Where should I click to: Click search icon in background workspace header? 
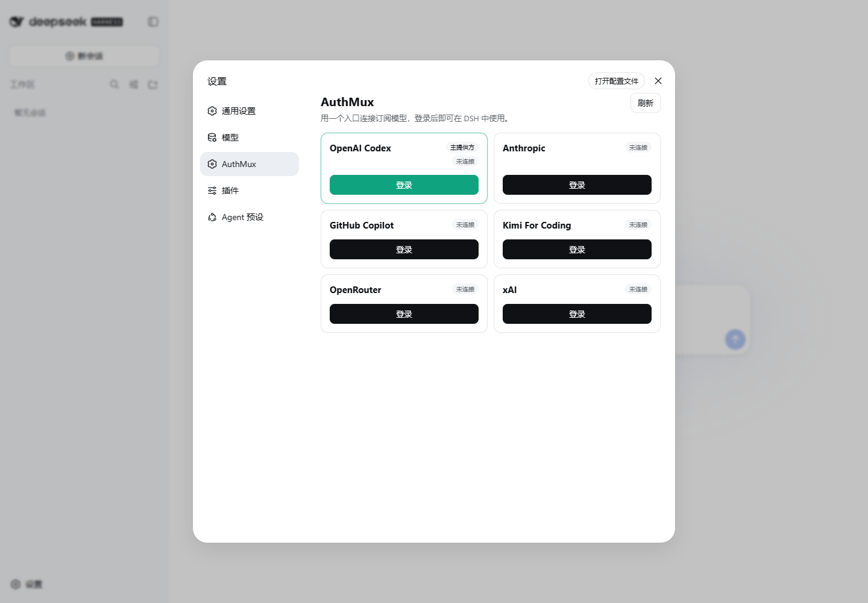click(114, 84)
